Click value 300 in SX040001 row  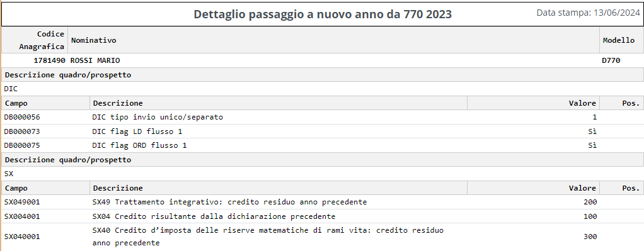pos(590,237)
